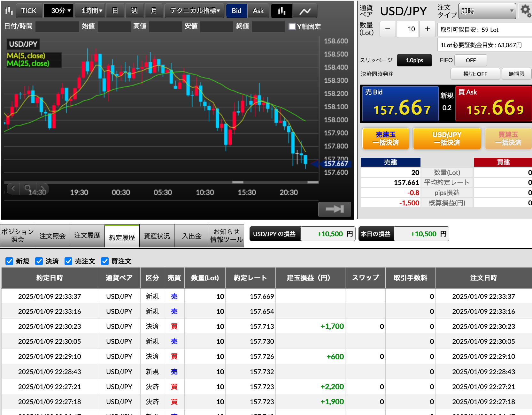Click MA(5, close) indicator legend

click(26, 56)
